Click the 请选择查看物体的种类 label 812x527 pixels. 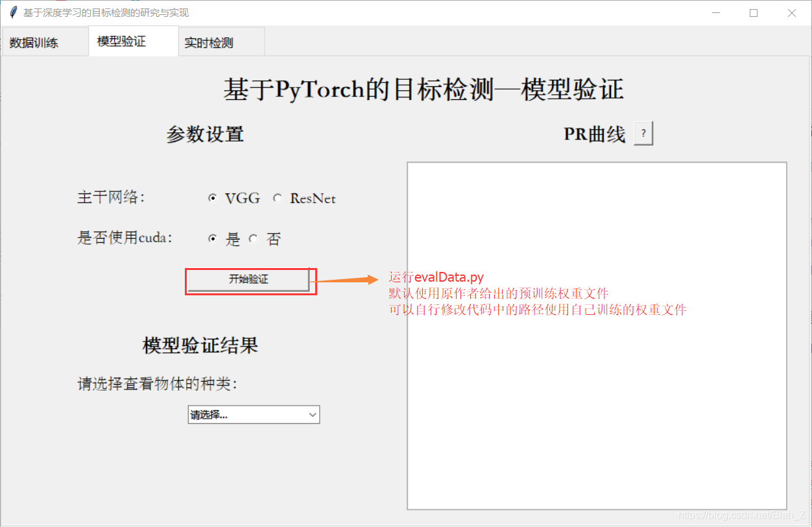[x=158, y=384]
